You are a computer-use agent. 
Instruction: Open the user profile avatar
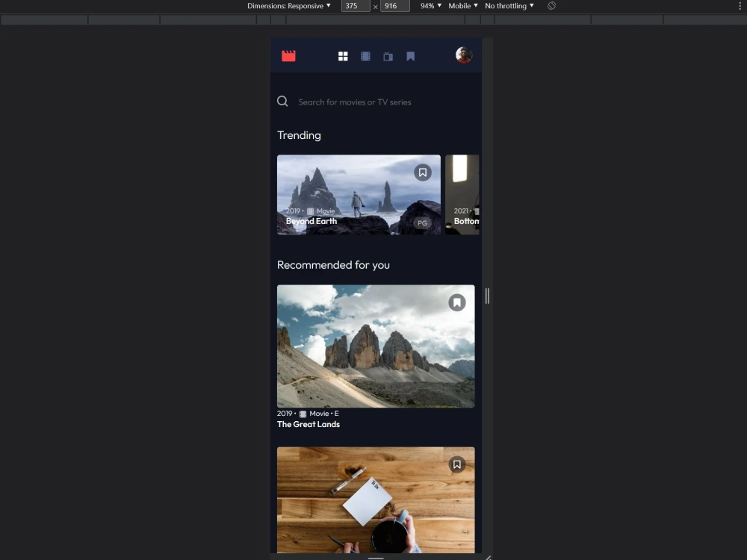pos(464,55)
